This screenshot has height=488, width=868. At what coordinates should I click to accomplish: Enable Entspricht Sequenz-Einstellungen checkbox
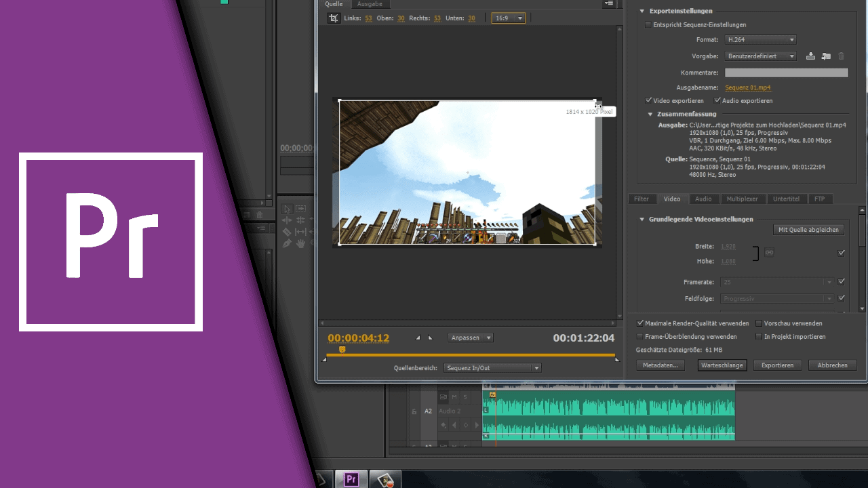click(x=648, y=25)
